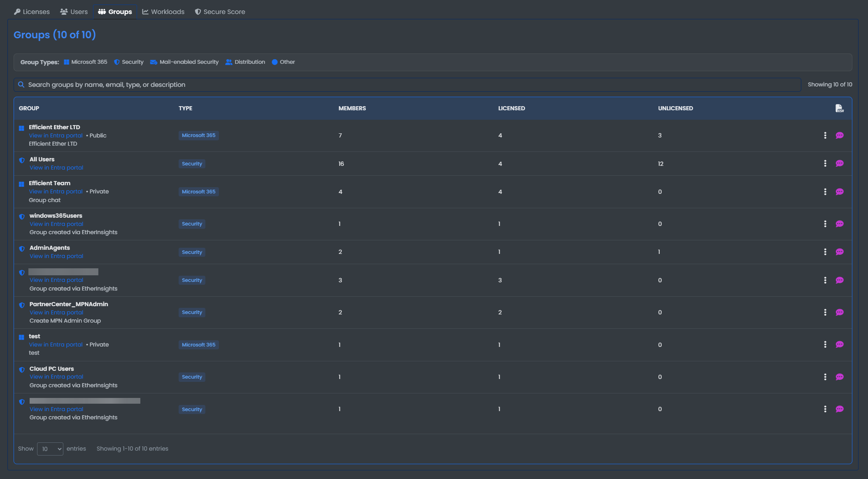Click comment icon for AdminAgents row
The height and width of the screenshot is (479, 868).
pos(840,252)
